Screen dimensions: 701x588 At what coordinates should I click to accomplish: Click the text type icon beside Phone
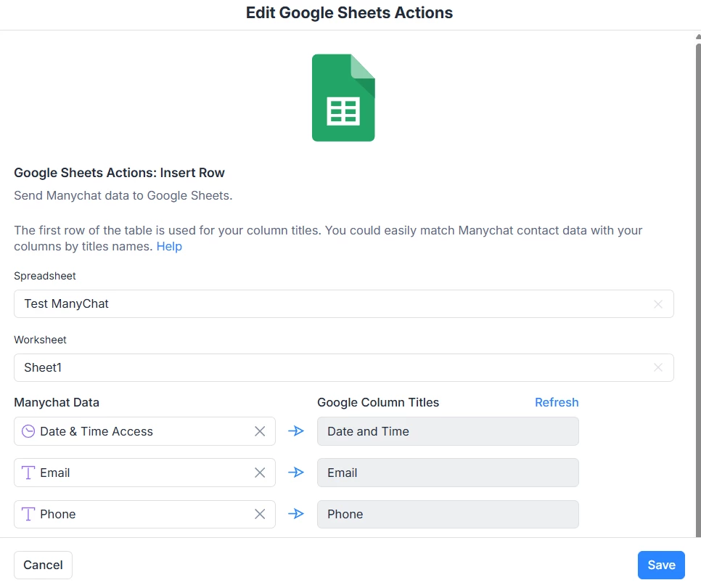pos(28,514)
